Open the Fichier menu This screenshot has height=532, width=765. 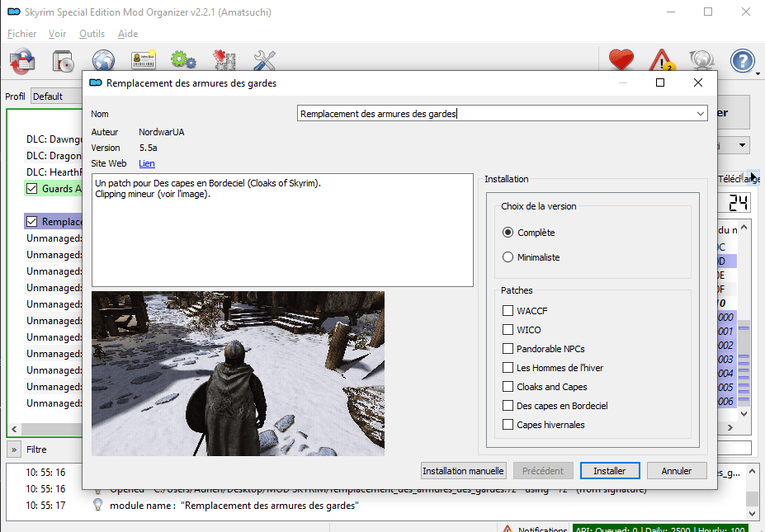(x=22, y=34)
